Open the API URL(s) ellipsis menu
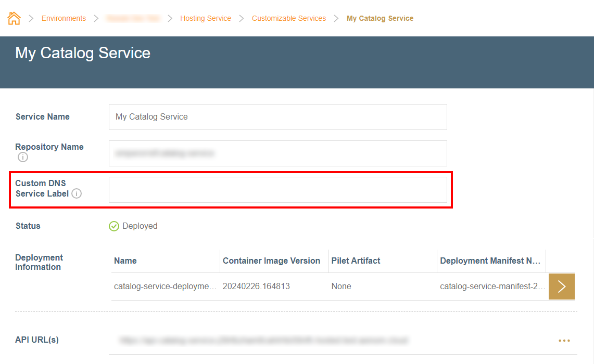Image resolution: width=594 pixels, height=364 pixels. (564, 341)
